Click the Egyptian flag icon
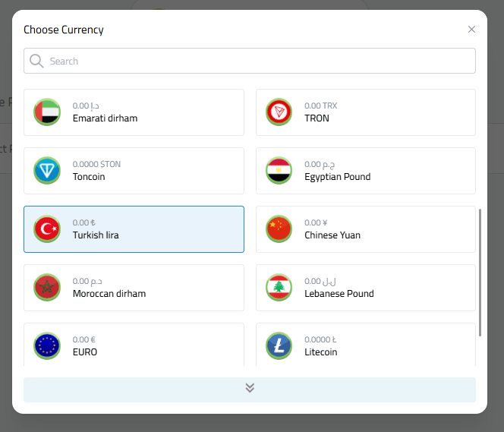 (x=279, y=170)
